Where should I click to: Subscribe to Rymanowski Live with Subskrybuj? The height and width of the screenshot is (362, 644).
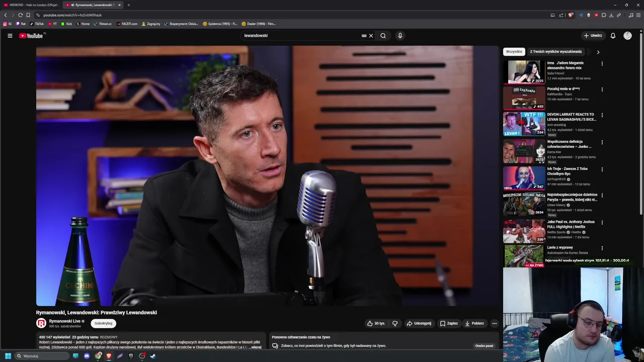click(103, 323)
